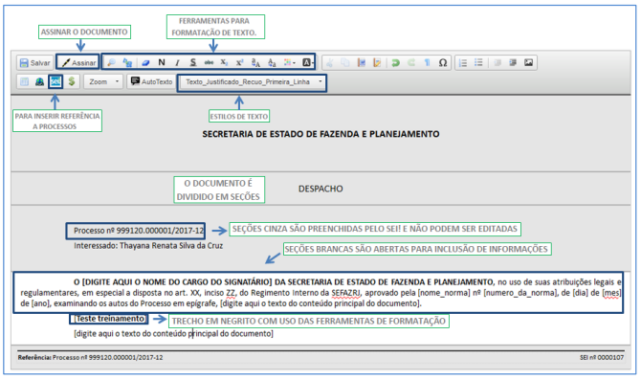
Task: Open the Replace text tool
Action: point(128,63)
